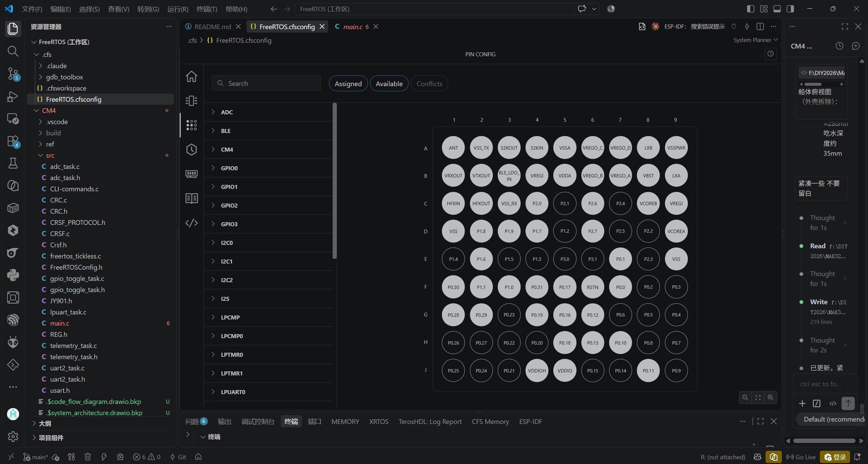
Task: Expand the I2C0 peripheral group
Action: [269, 243]
